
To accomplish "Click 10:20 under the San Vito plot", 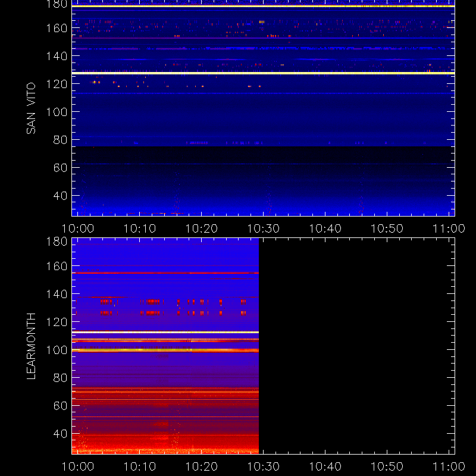I will click(x=202, y=228).
